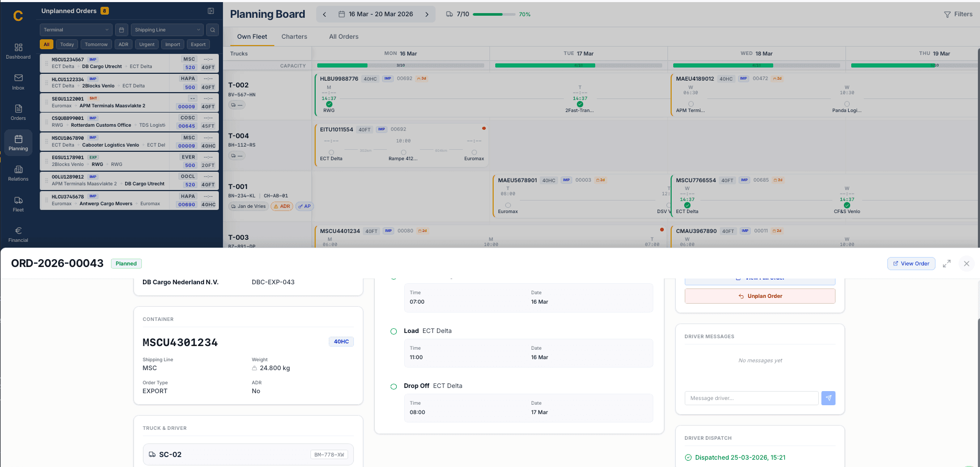Toggle the Urgent filter chip
The width and height of the screenshot is (980, 467).
point(147,45)
